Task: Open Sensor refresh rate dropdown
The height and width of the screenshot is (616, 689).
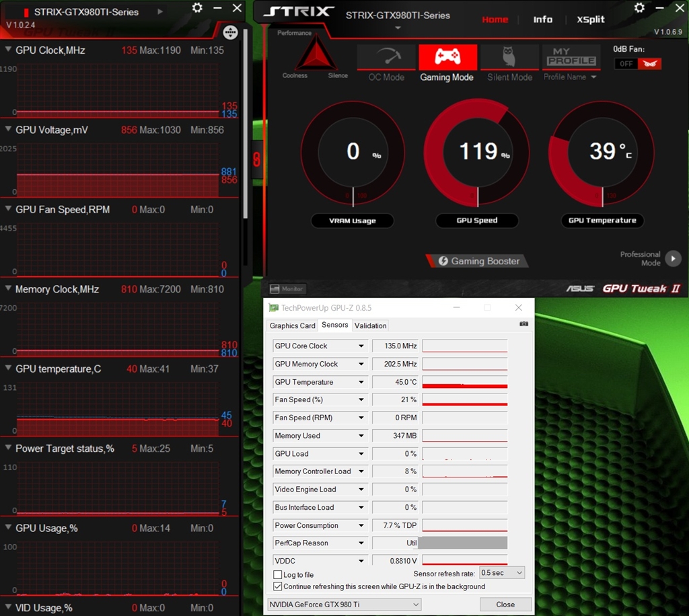Action: pyautogui.click(x=502, y=572)
